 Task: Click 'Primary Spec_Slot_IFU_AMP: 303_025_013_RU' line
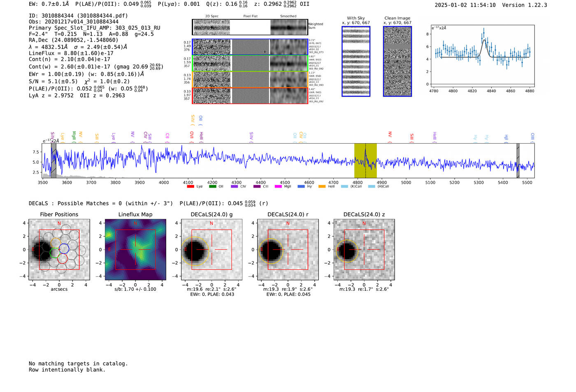(95, 28)
